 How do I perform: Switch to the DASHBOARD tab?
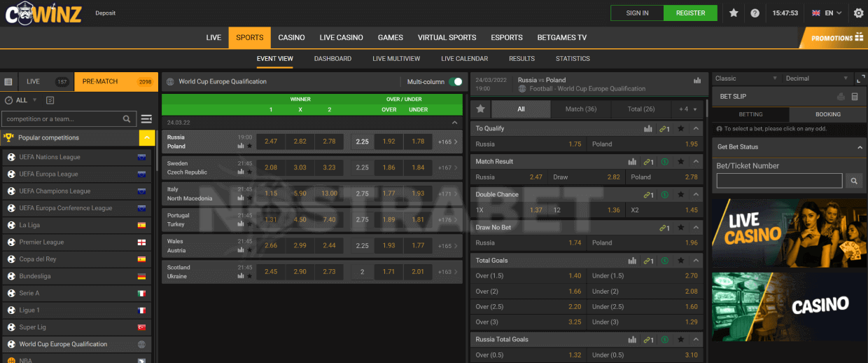coord(332,59)
